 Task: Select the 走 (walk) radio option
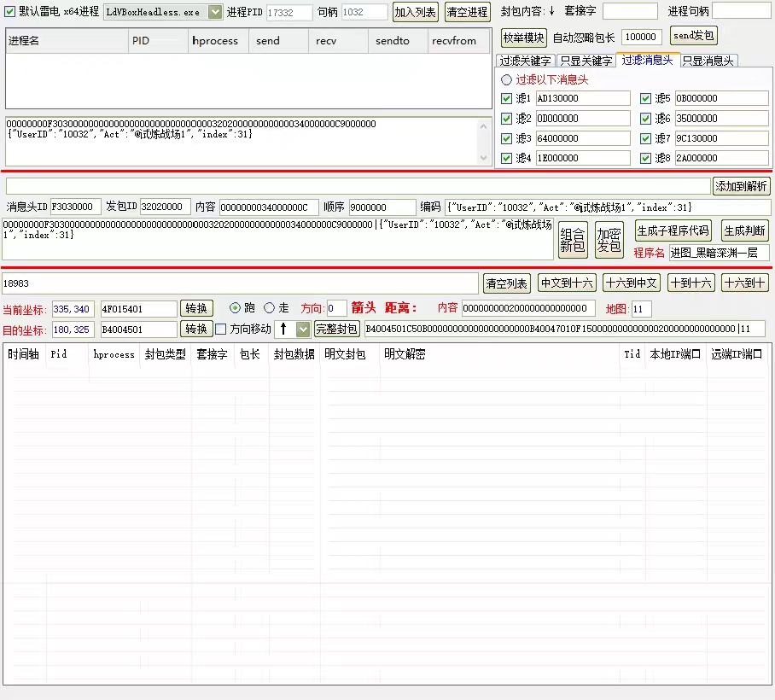(270, 308)
